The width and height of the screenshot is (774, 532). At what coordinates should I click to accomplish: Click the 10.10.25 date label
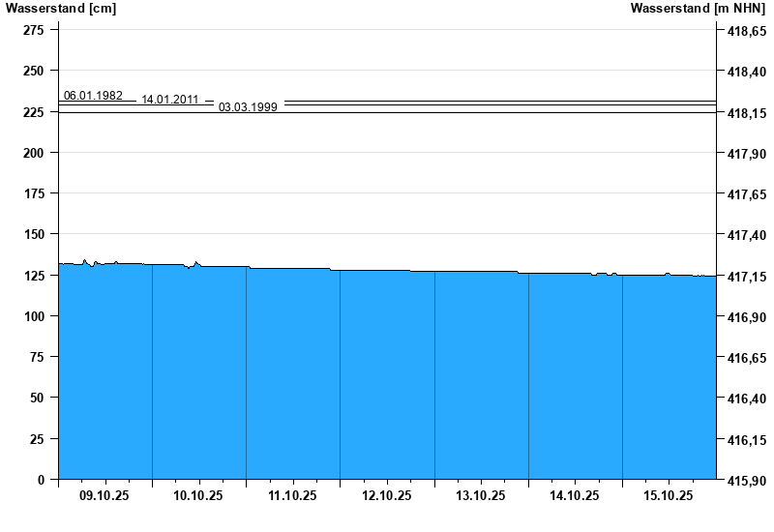(198, 495)
